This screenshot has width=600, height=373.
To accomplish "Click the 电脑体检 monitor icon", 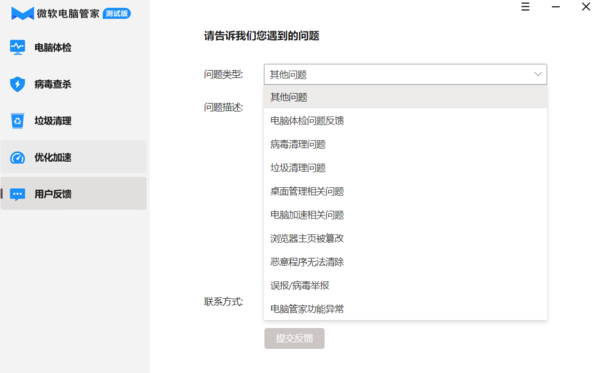I will coord(17,47).
